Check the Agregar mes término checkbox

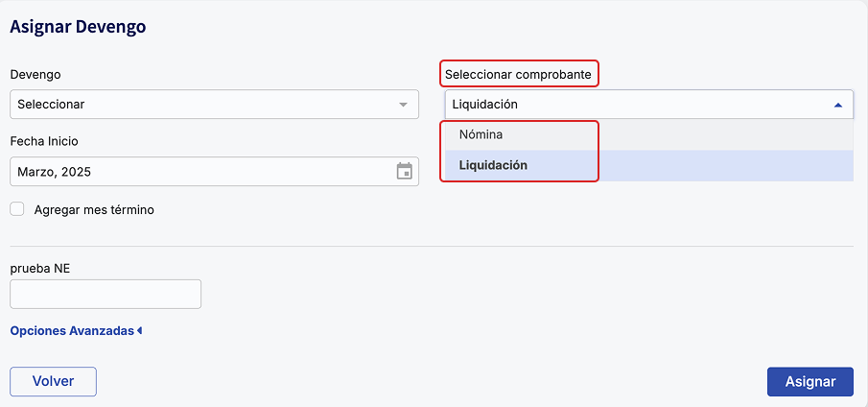[x=17, y=209]
